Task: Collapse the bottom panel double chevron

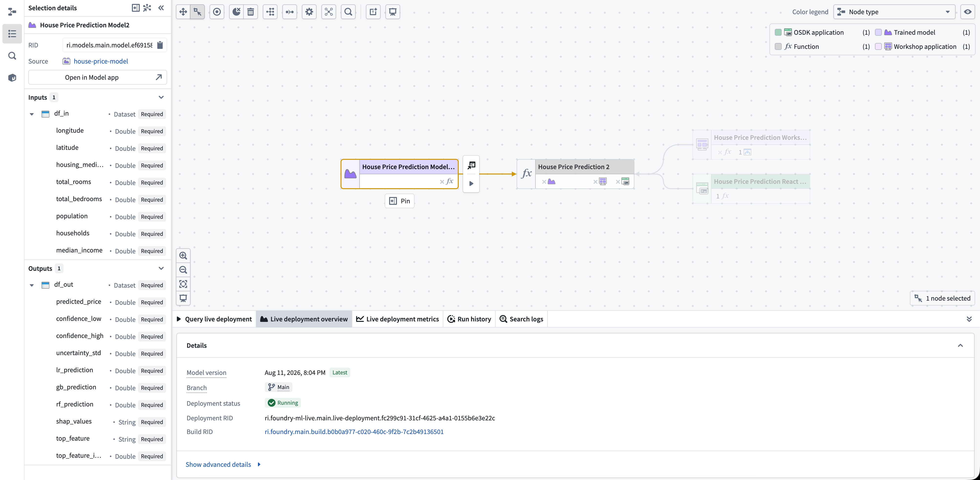Action: point(969,319)
